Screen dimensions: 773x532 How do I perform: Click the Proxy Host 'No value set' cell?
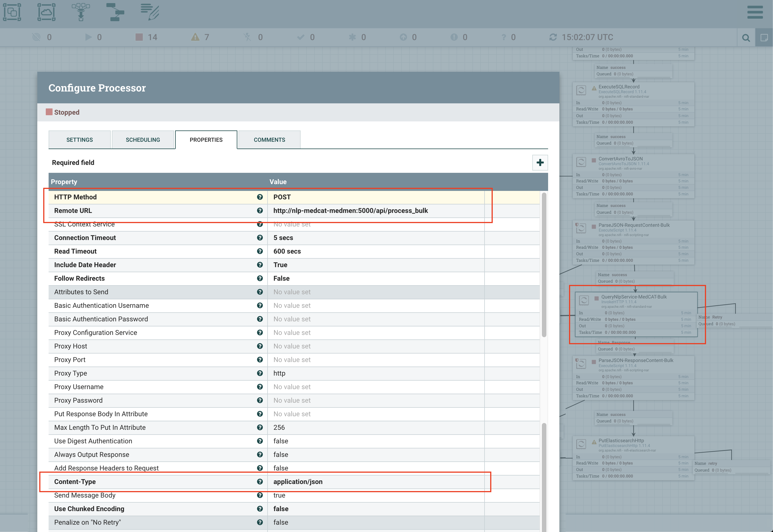(376, 346)
